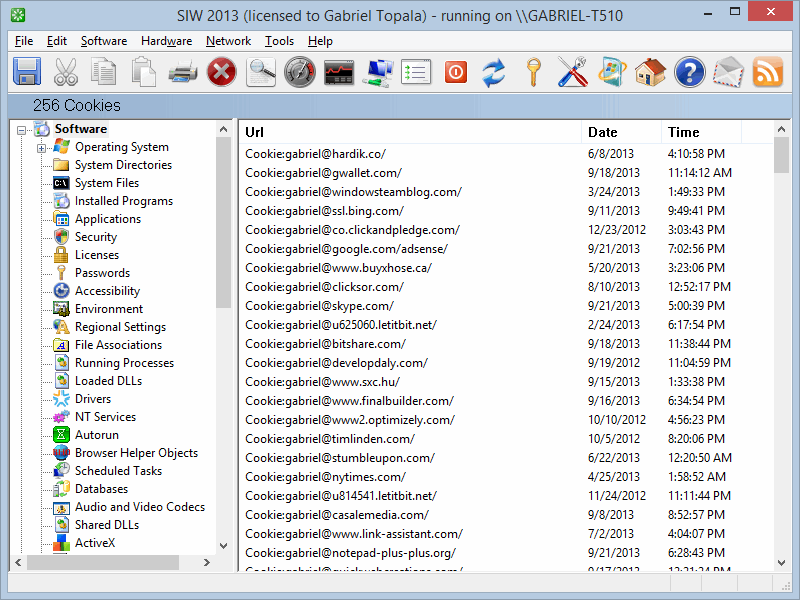Viewport: 800px width, 600px height.
Task: Select Running Processes in the tree
Action: pos(124,363)
